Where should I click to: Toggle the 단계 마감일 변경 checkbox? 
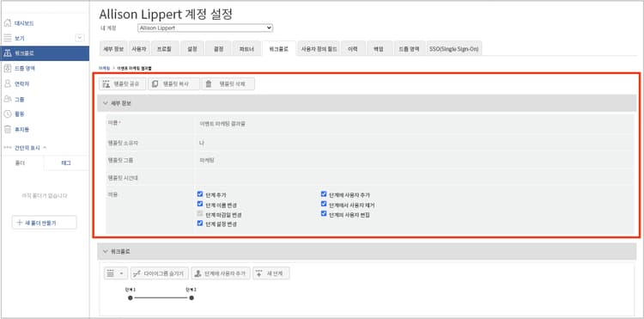coord(200,213)
